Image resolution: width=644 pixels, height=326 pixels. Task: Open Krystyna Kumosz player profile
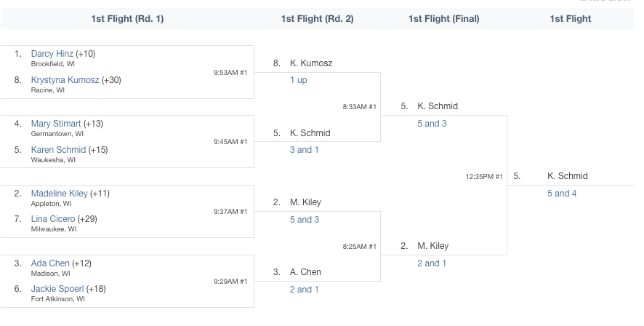65,80
